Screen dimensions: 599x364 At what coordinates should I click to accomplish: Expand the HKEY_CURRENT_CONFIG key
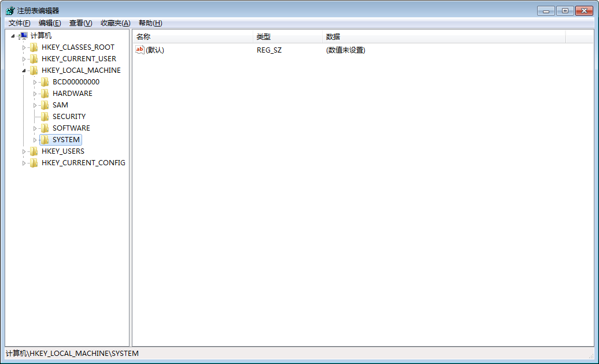click(x=24, y=163)
